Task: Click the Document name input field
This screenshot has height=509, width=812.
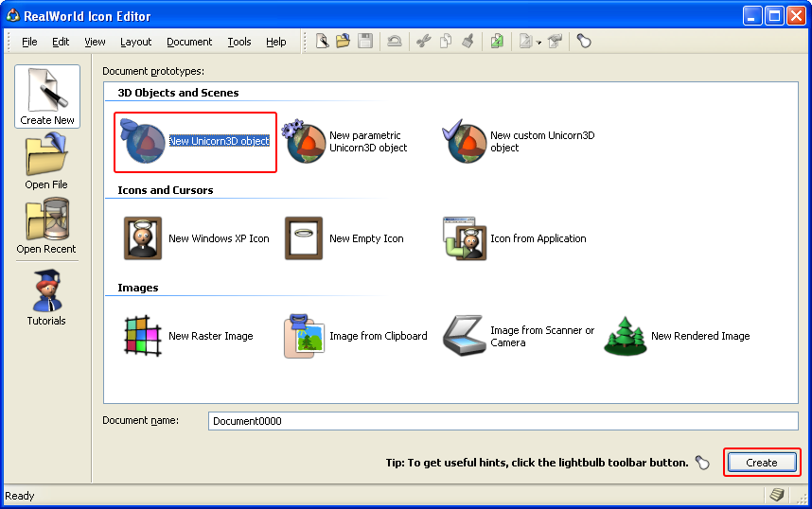Action: 503,421
